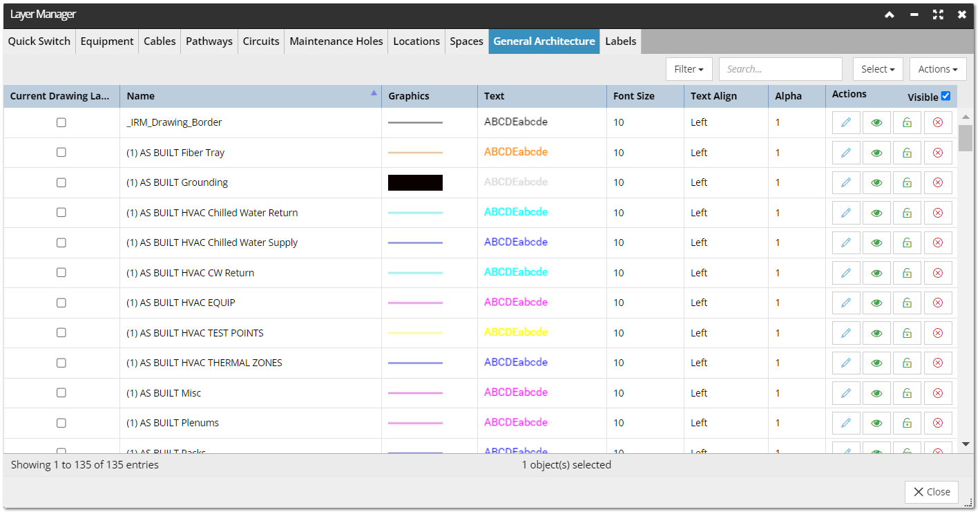The image size is (980, 514).
Task: Lock (1) AS BUILT Misc layer
Action: pos(907,393)
